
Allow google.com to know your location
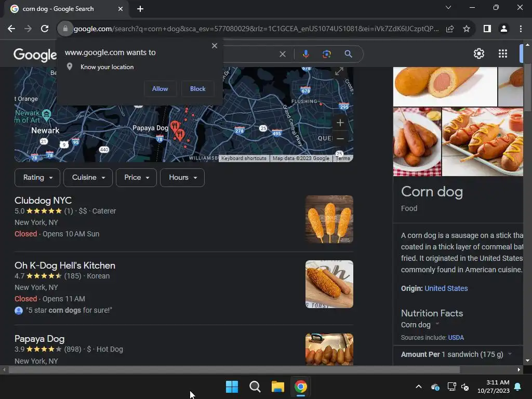coord(160,89)
